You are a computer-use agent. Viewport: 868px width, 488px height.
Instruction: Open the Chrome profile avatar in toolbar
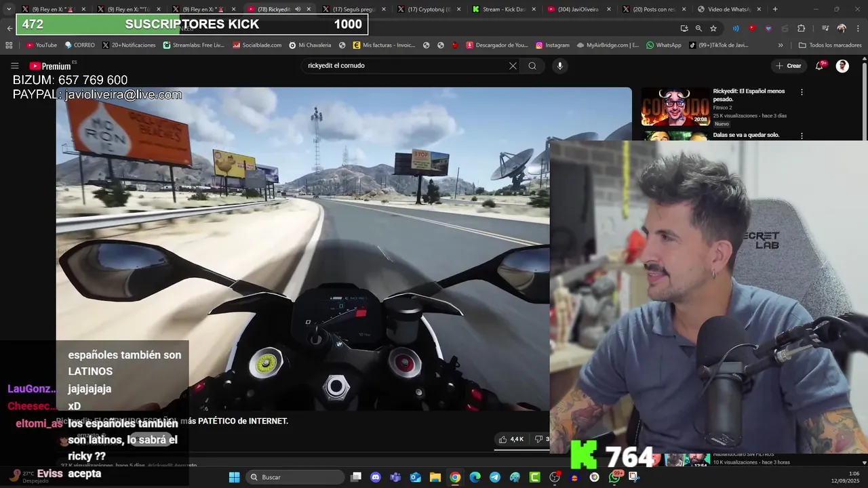[842, 28]
